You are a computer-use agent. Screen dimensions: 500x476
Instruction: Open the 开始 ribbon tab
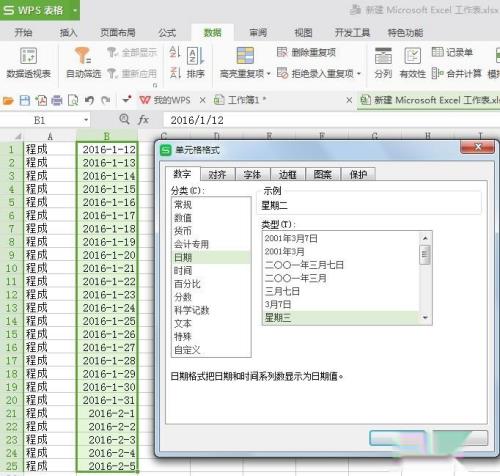[x=23, y=33]
